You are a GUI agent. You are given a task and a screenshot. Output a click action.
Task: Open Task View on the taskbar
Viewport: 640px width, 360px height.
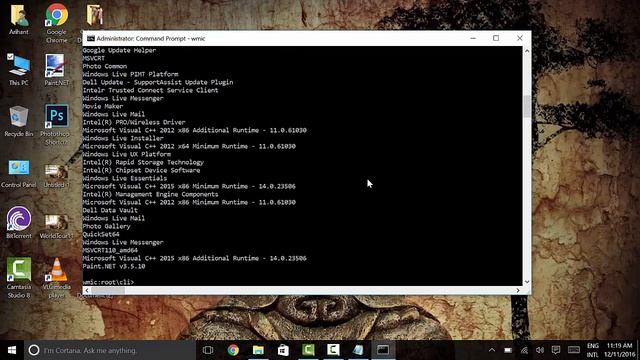click(208, 350)
